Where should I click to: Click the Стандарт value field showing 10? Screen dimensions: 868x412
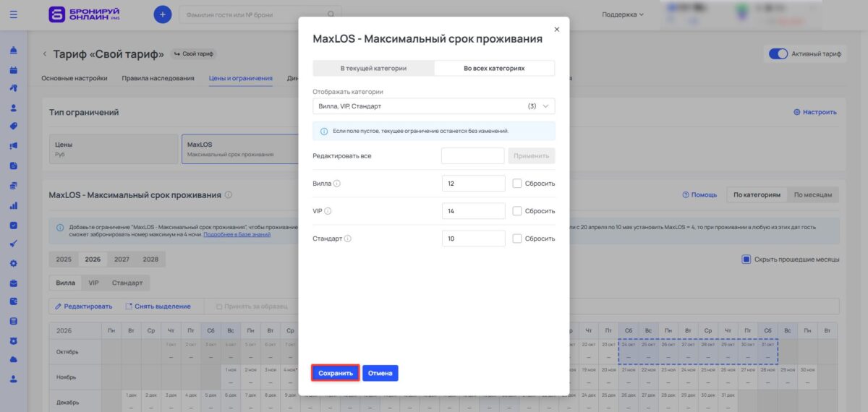[473, 239]
